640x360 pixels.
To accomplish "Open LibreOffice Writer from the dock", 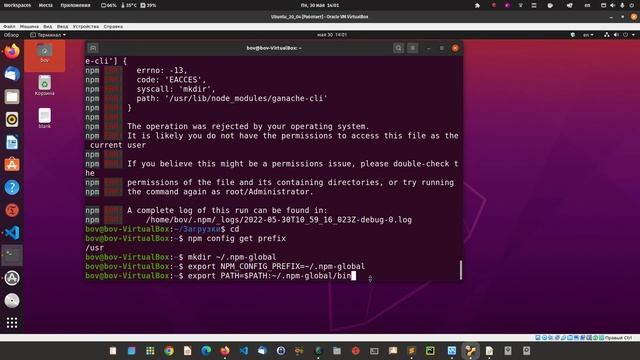I will click(12, 142).
